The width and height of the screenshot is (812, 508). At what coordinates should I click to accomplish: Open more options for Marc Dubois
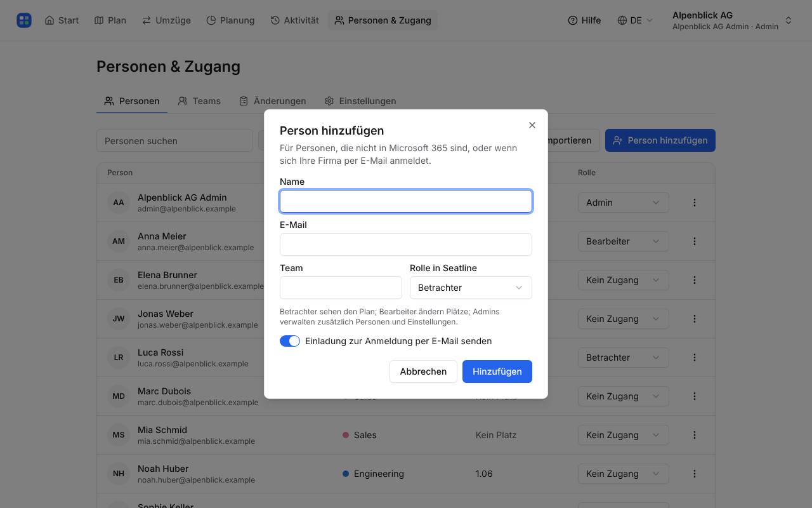pos(695,396)
